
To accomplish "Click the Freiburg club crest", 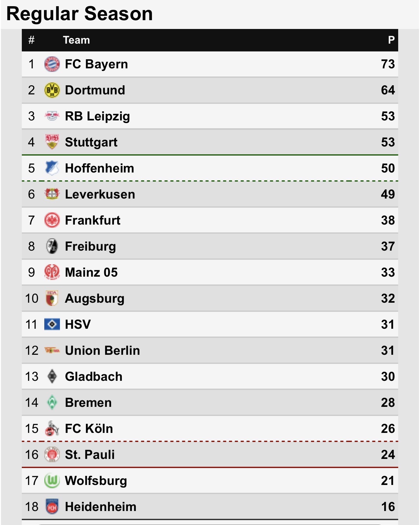I will (52, 246).
